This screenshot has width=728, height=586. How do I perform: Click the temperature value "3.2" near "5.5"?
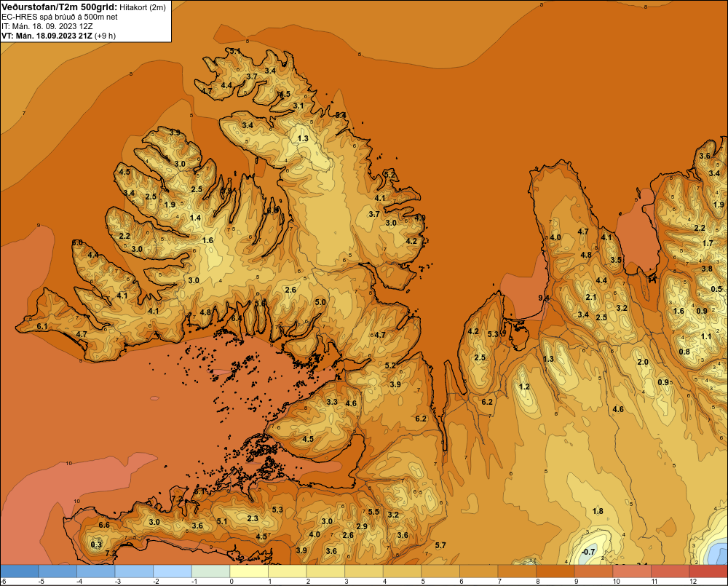pos(393,515)
